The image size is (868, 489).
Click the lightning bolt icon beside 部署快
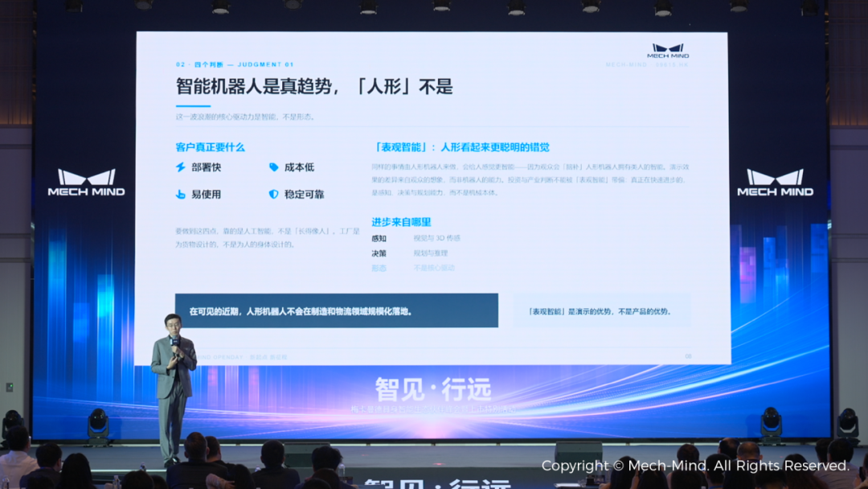tap(181, 167)
